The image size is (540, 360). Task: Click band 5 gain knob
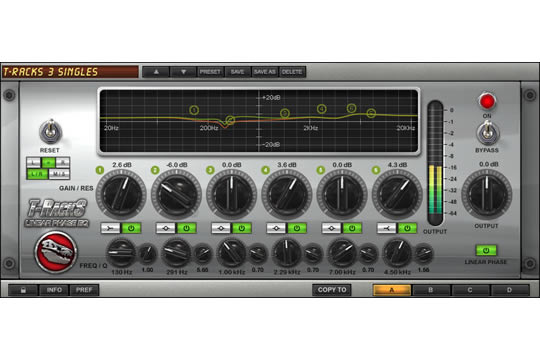tap(342, 194)
